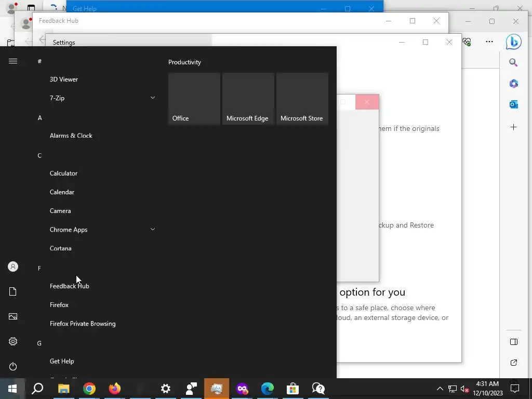Open Edge sidebar search icon
The width and height of the screenshot is (532, 399).
point(513,62)
